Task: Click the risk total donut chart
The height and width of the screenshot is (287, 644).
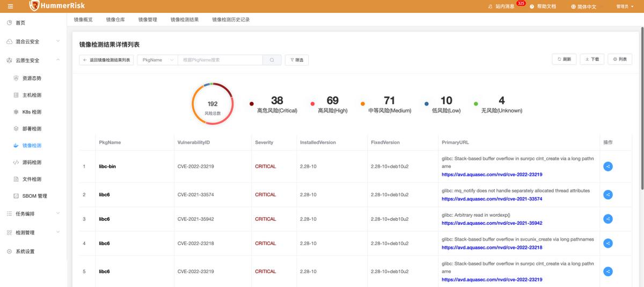Action: [x=213, y=103]
